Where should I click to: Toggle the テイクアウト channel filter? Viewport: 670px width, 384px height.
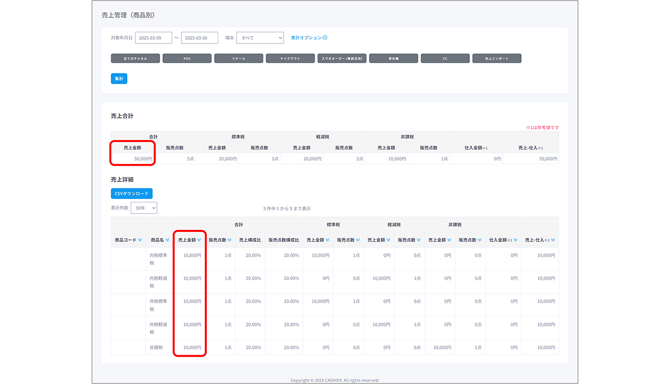[290, 59]
